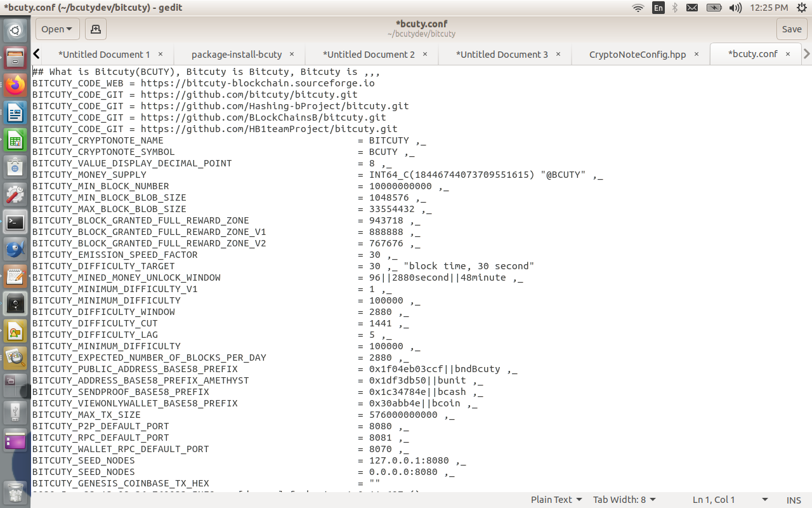Place cursor on BITCUTY_CRYPTONOTE_NAME
Image resolution: width=812 pixels, height=508 pixels.
pos(98,140)
